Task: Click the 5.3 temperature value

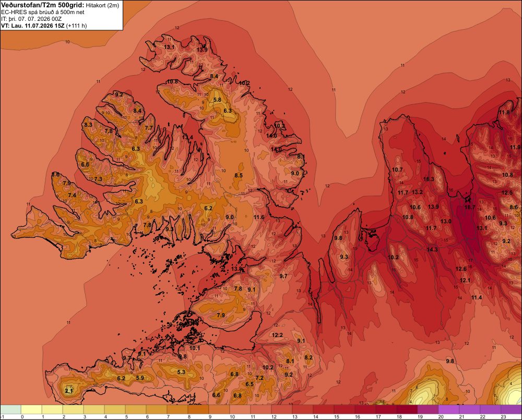Action: [181, 372]
